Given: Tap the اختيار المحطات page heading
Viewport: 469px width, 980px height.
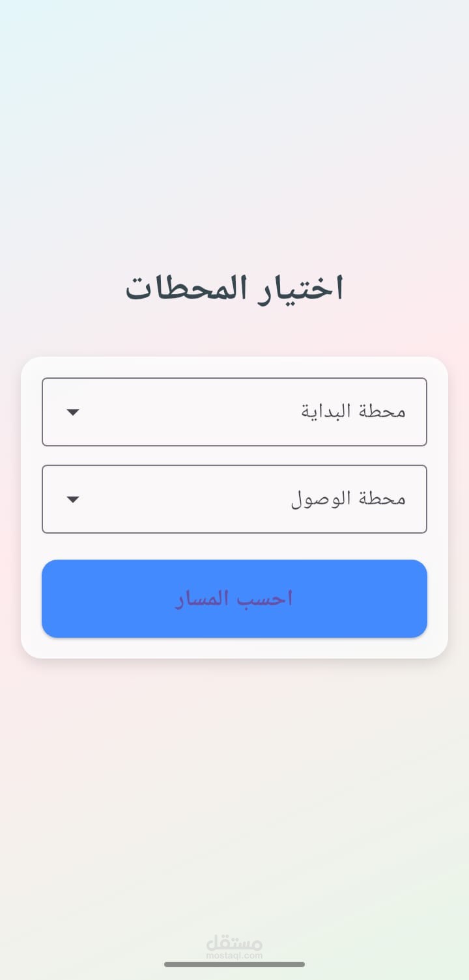Looking at the screenshot, I should click(x=234, y=288).
